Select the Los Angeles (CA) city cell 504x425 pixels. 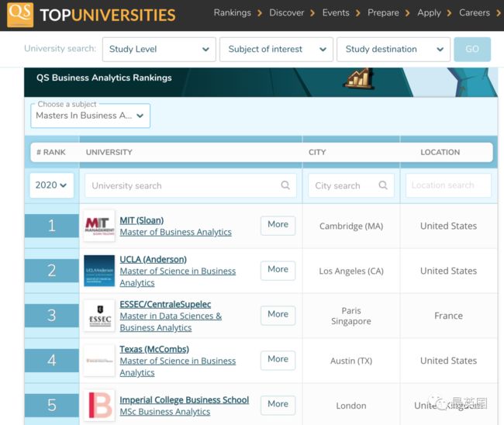(351, 271)
